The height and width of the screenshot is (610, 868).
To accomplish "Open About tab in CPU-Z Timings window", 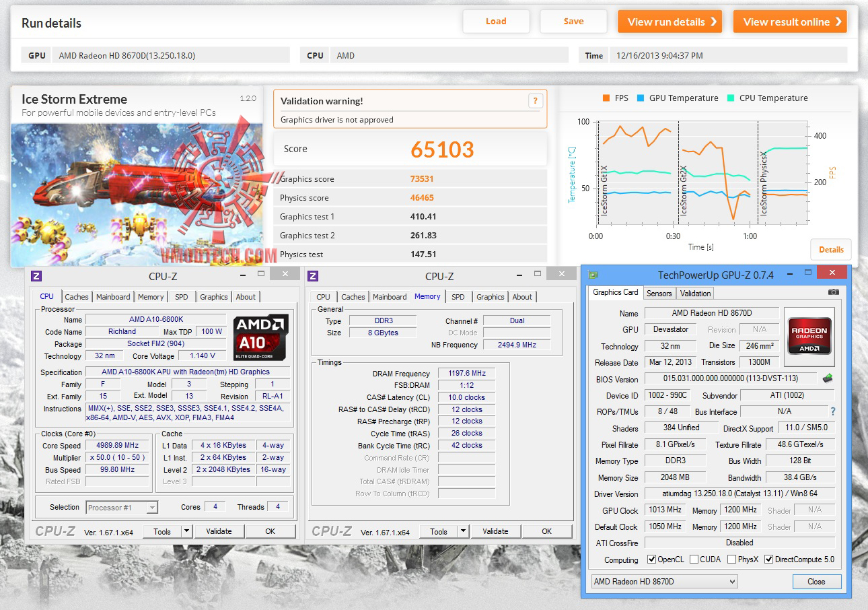I will tap(522, 297).
